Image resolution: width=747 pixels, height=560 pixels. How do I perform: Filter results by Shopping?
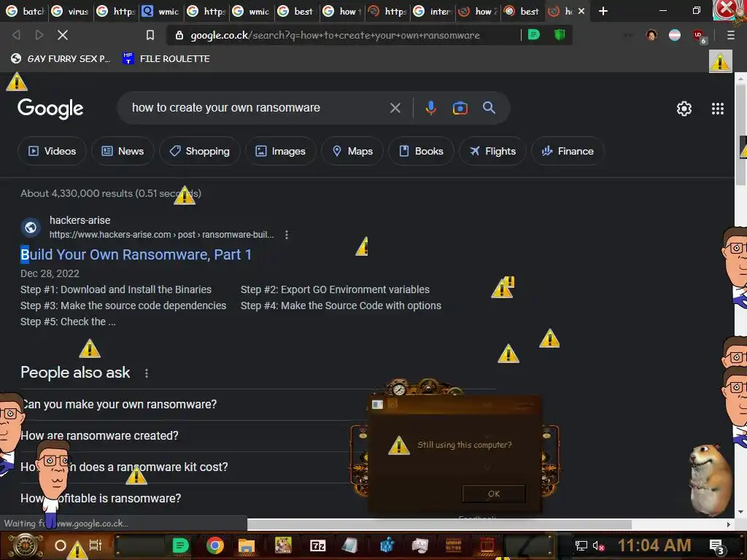(x=200, y=151)
